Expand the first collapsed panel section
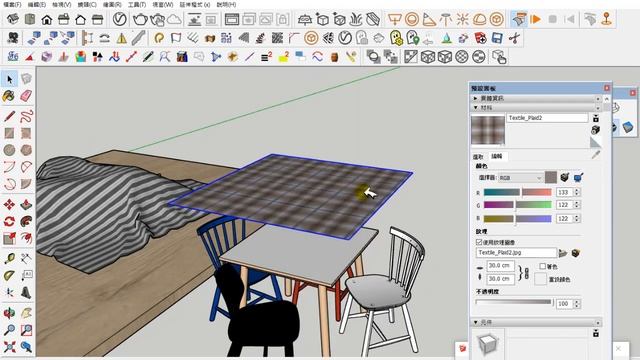 pyautogui.click(x=536, y=98)
